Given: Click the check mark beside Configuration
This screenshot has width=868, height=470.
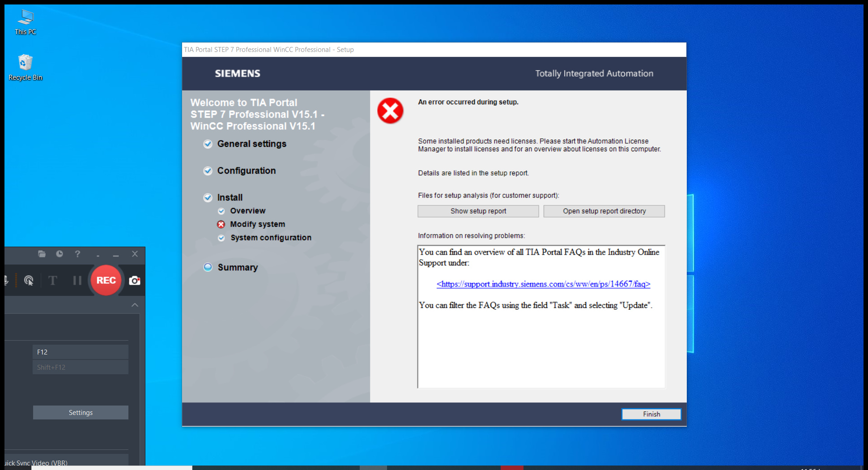Looking at the screenshot, I should [x=208, y=171].
